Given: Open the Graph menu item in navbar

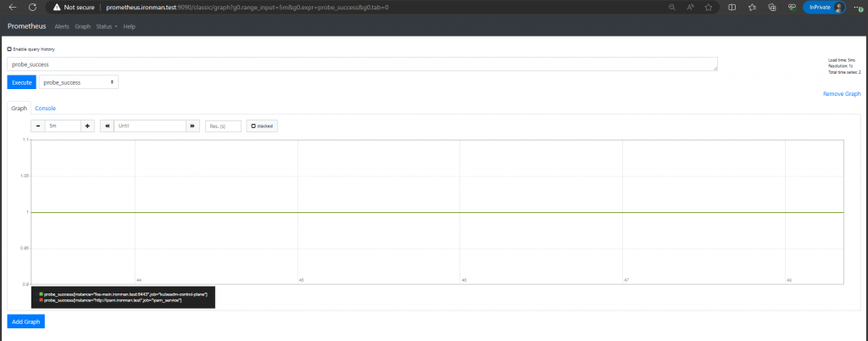Looking at the screenshot, I should click(x=82, y=26).
